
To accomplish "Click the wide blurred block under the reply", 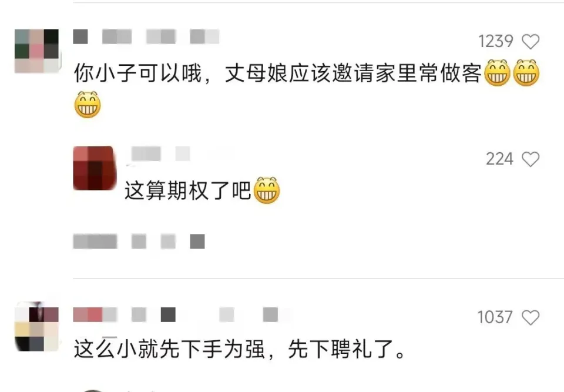I will 95,242.
